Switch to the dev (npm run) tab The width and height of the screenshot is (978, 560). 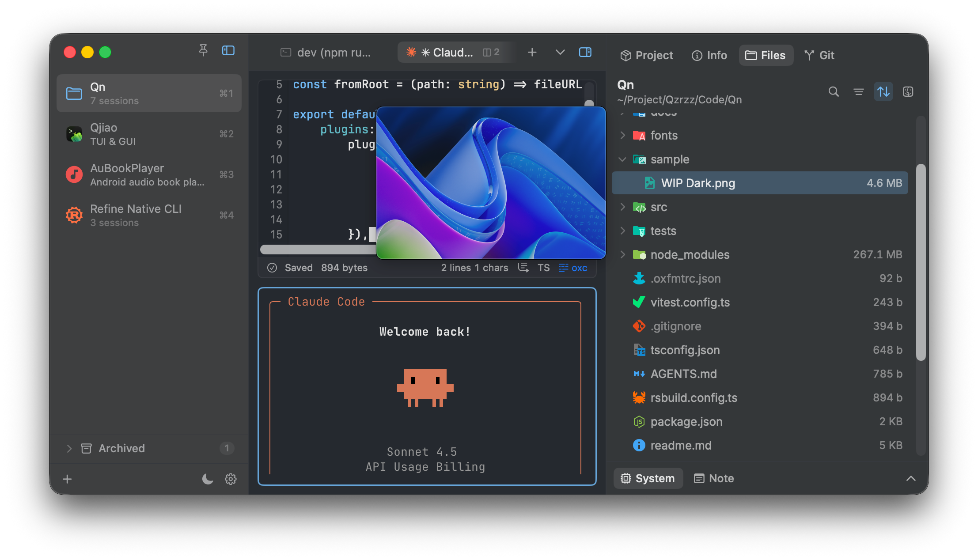click(x=326, y=53)
